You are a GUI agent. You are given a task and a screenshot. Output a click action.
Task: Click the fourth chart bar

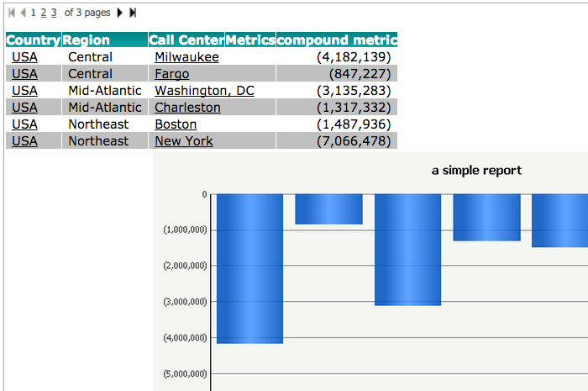(486, 217)
